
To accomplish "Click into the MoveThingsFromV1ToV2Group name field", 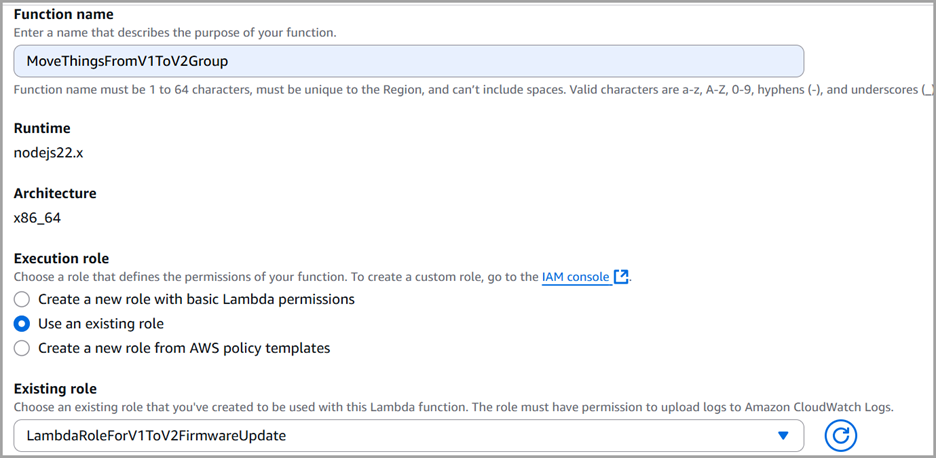I will click(408, 61).
